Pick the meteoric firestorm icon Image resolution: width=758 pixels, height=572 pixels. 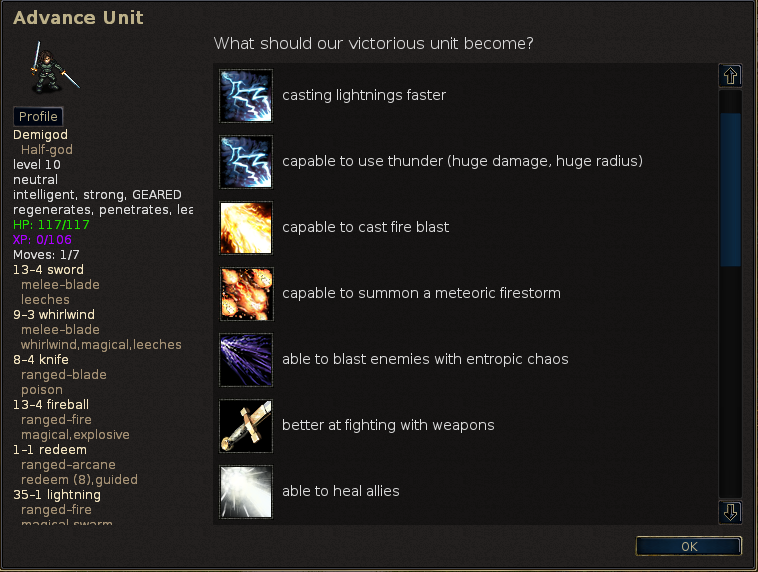pos(246,293)
